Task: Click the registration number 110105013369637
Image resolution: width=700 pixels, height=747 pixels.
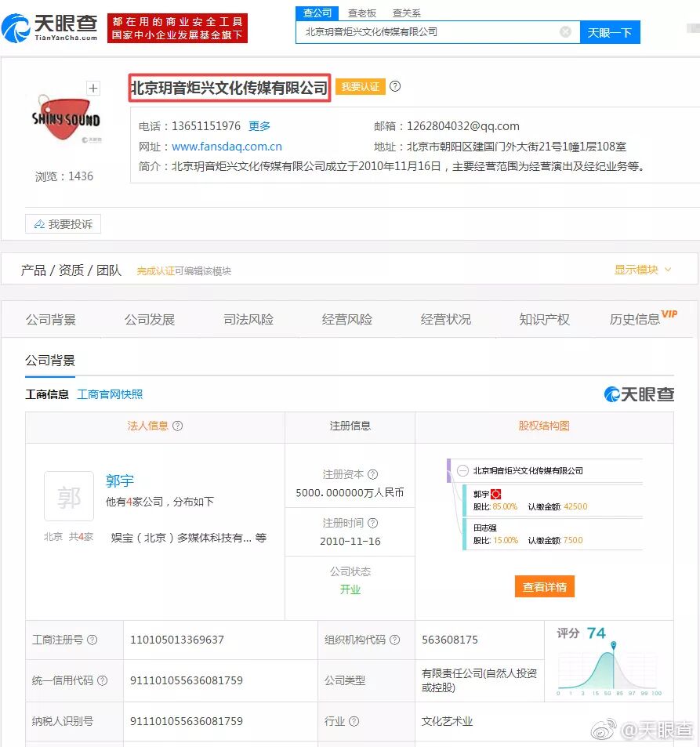Action: click(177, 640)
